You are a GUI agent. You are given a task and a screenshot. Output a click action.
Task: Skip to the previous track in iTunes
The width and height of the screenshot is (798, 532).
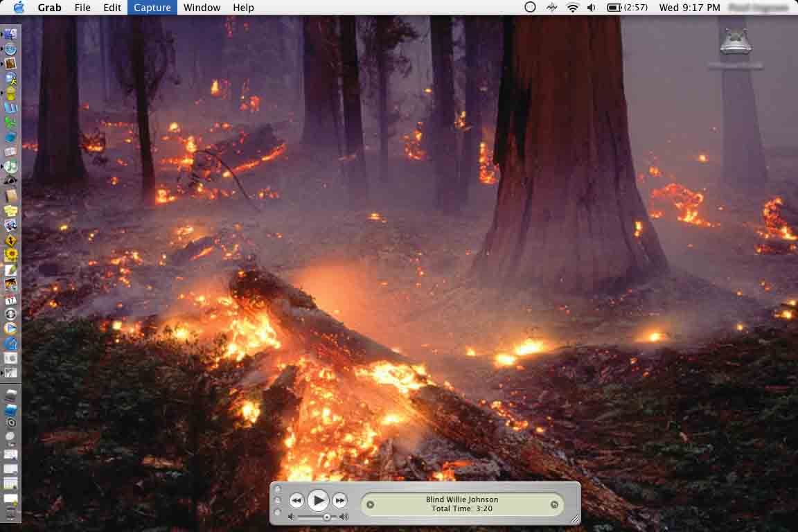[x=296, y=500]
